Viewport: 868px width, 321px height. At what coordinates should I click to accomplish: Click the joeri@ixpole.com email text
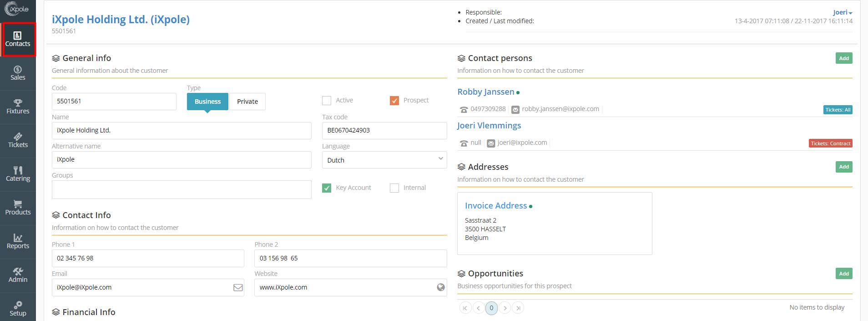point(522,143)
